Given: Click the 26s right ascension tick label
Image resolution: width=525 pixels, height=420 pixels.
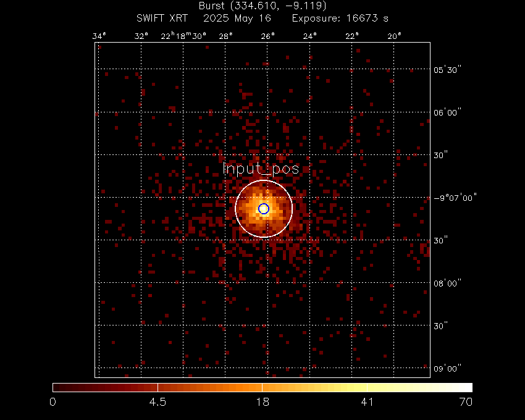Looking at the screenshot, I should (267, 36).
